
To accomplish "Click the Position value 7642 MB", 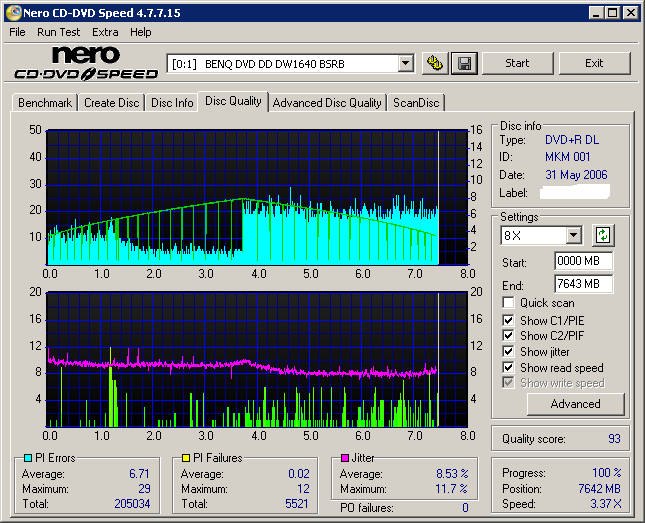I will click(599, 489).
